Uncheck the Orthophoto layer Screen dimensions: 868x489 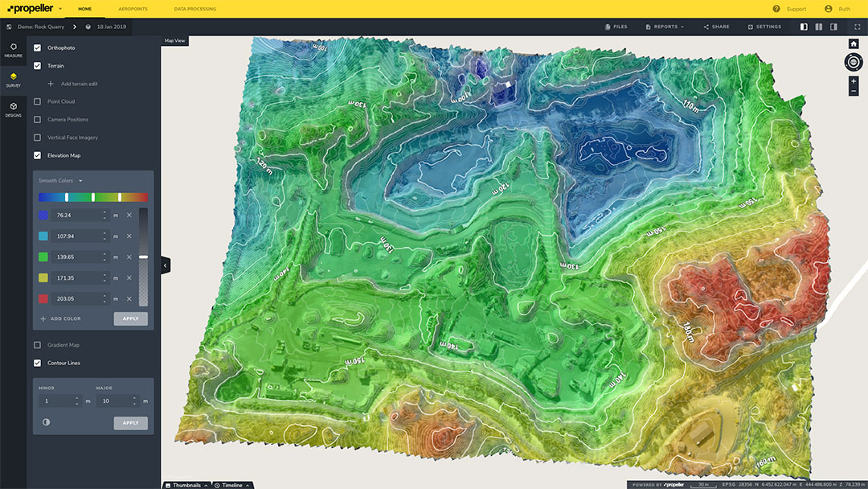tap(37, 47)
